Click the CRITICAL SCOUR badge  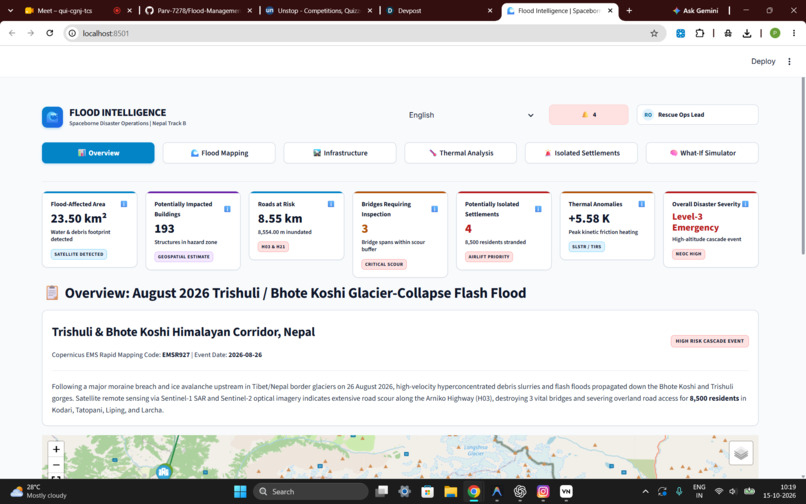(x=384, y=264)
